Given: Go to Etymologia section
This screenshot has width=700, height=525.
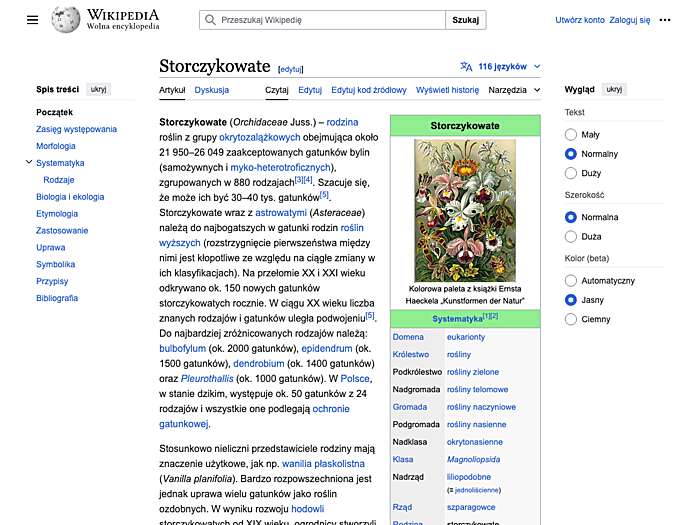Looking at the screenshot, I should tap(57, 214).
